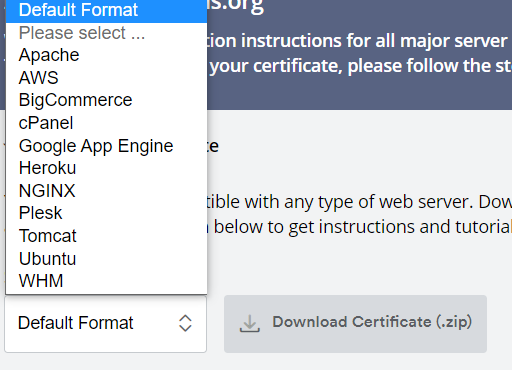Pick Google App Engine from the list
The image size is (512, 370).
(106, 146)
